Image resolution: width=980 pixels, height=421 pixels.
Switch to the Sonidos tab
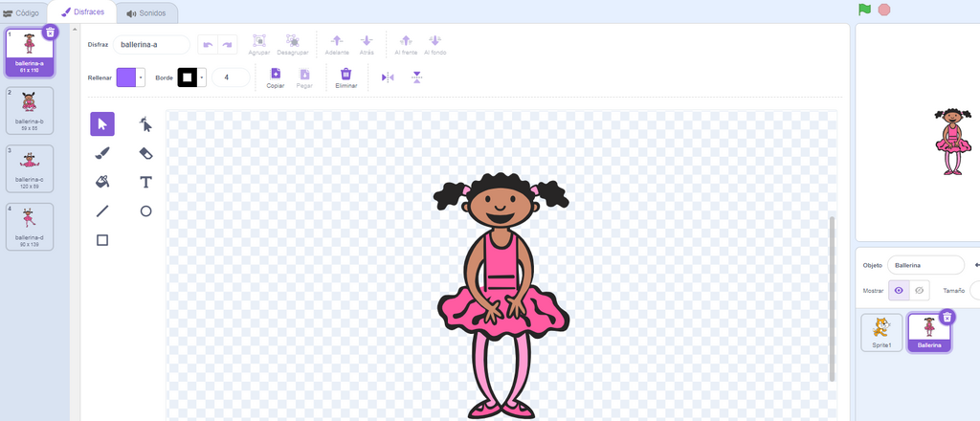(x=146, y=13)
